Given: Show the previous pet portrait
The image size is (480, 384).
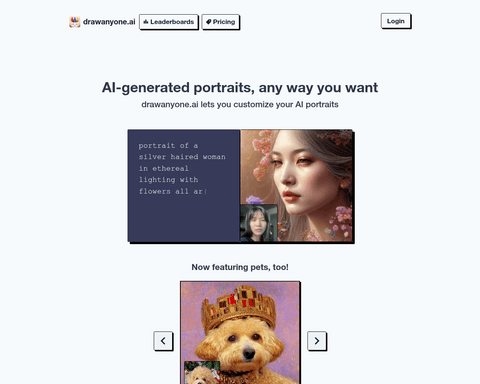Looking at the screenshot, I should click(163, 341).
